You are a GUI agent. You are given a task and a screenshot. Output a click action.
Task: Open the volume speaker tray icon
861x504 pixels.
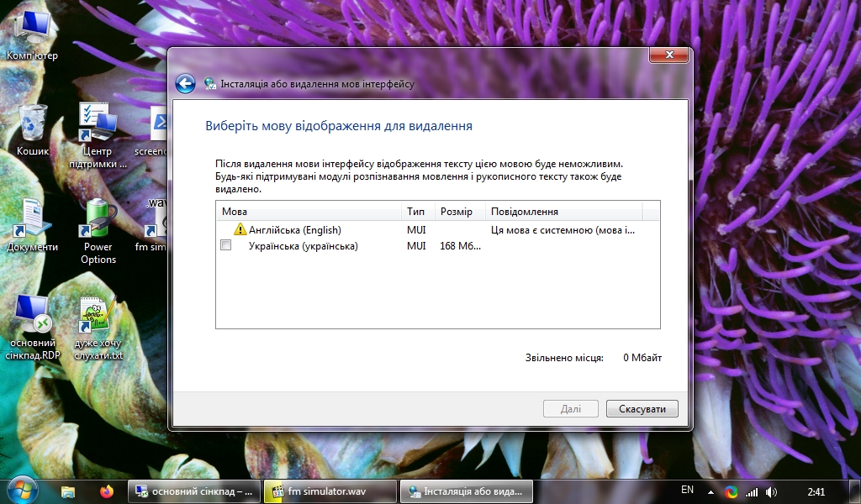click(771, 491)
